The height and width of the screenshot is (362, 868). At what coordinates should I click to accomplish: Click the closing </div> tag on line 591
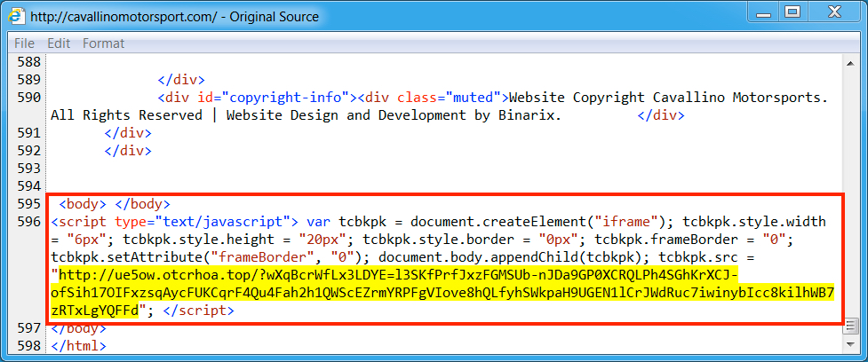coord(127,133)
